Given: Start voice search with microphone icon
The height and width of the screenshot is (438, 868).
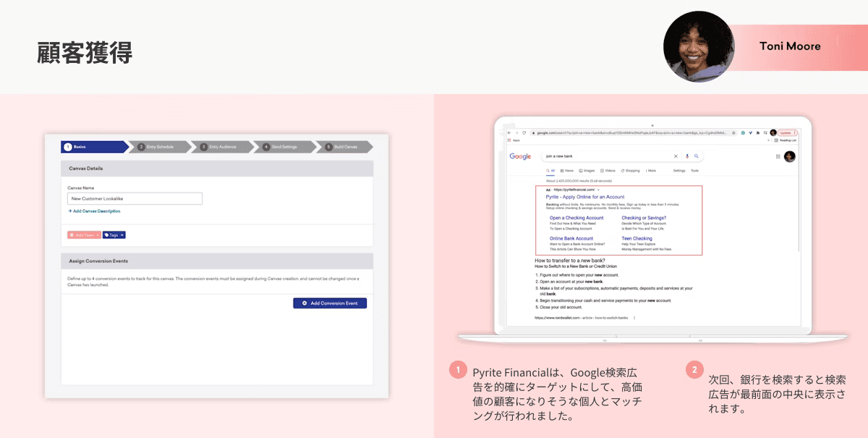Looking at the screenshot, I should (x=687, y=156).
